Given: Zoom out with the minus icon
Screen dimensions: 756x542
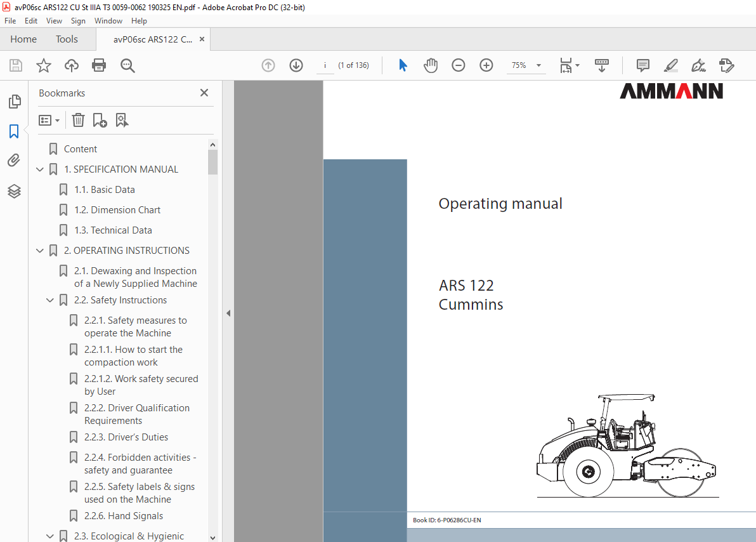Looking at the screenshot, I should [458, 65].
